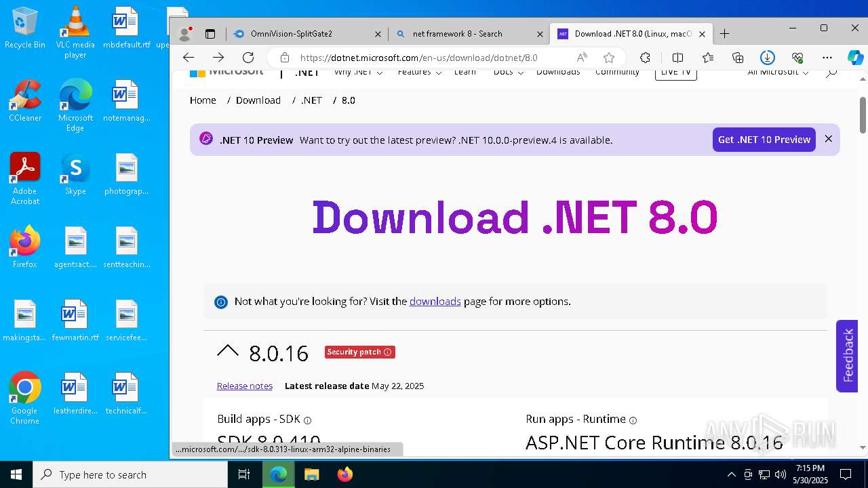This screenshot has width=868, height=488.
Task: Click Get .NET 10 Preview button
Action: [x=764, y=140]
